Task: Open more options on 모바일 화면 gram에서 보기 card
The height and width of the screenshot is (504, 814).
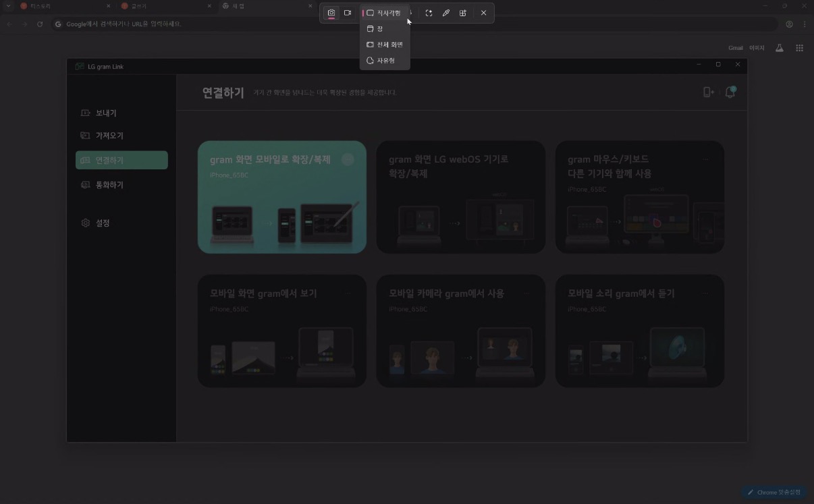Action: click(348, 293)
